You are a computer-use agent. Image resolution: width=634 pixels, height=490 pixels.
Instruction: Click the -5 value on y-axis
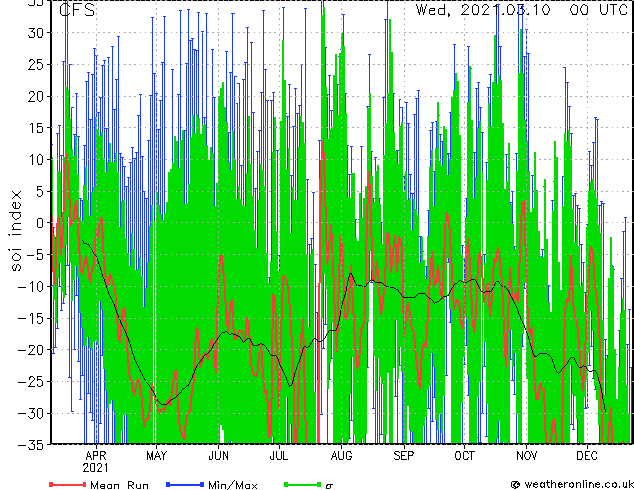tap(35, 255)
